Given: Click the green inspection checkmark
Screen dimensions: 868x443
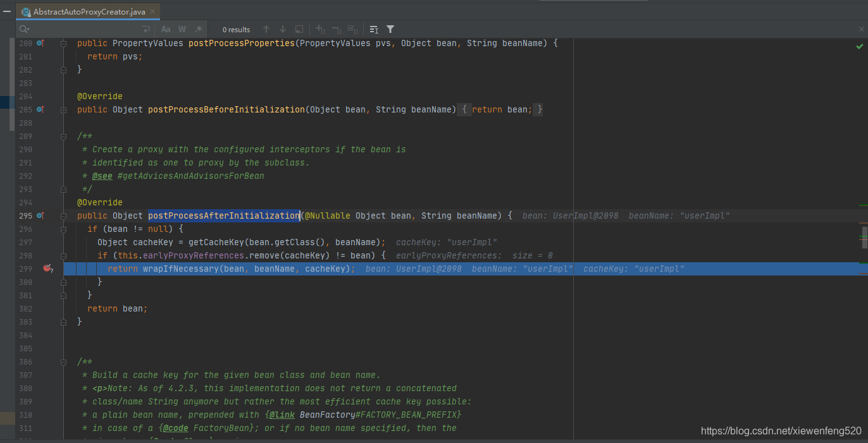Looking at the screenshot, I should (x=860, y=46).
